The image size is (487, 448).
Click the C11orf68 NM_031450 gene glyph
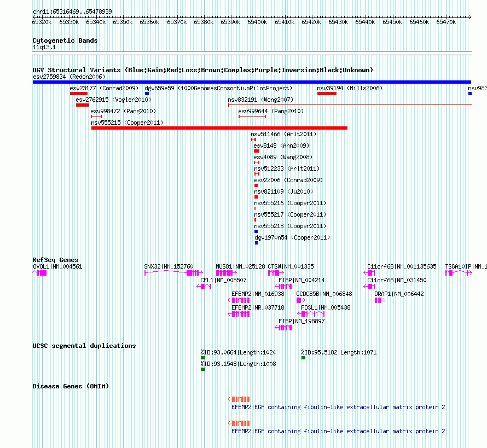click(369, 287)
